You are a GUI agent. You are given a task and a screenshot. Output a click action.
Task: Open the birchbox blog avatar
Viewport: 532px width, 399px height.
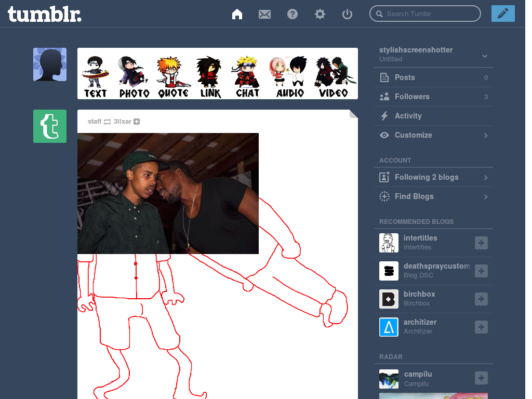click(x=389, y=299)
